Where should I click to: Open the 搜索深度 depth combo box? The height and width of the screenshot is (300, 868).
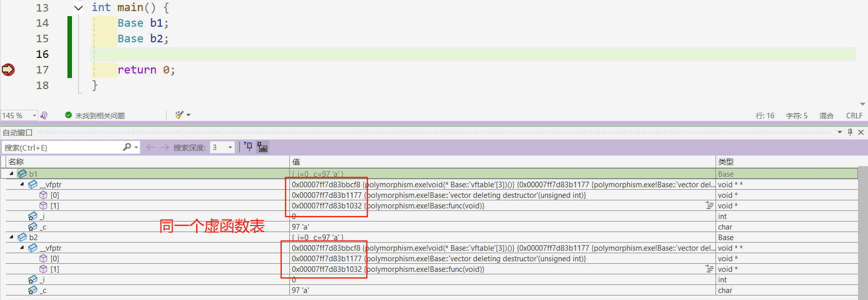click(x=222, y=147)
